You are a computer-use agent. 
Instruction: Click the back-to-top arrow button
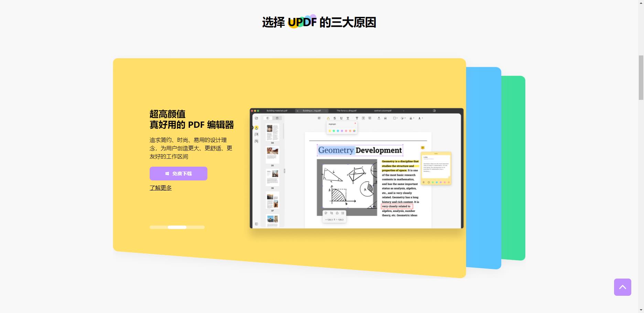pyautogui.click(x=622, y=287)
